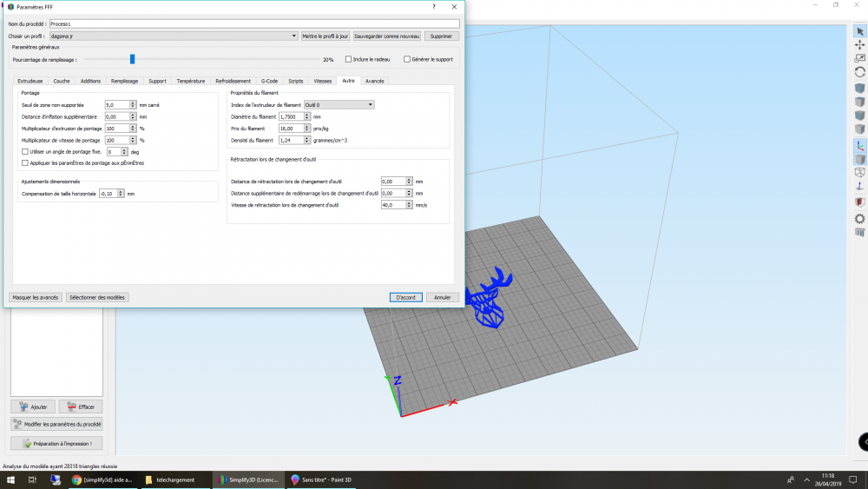This screenshot has width=868, height=489.
Task: Click Diamètre du filament value field
Action: coord(291,117)
